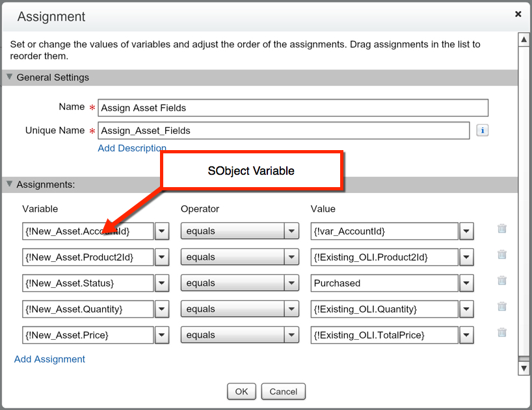Image resolution: width=532 pixels, height=410 pixels.
Task: Remove the New_Asset.Status assignment row
Action: [502, 281]
